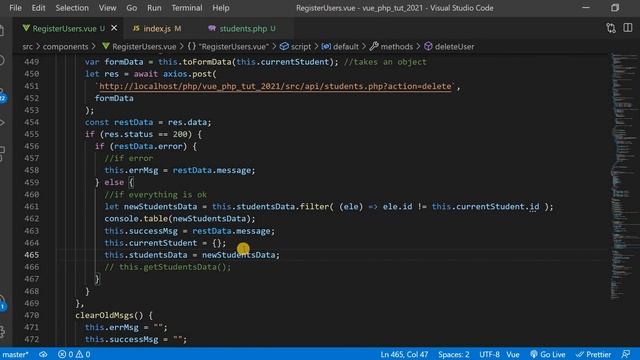Image resolution: width=640 pixels, height=360 pixels.
Task: Open the localhost students.php delete URL link
Action: tap(276, 86)
